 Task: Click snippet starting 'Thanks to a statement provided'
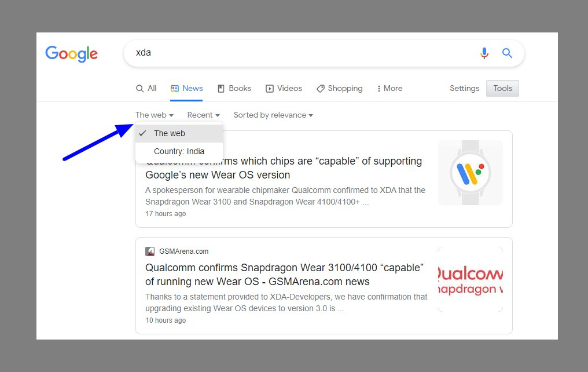pyautogui.click(x=286, y=302)
